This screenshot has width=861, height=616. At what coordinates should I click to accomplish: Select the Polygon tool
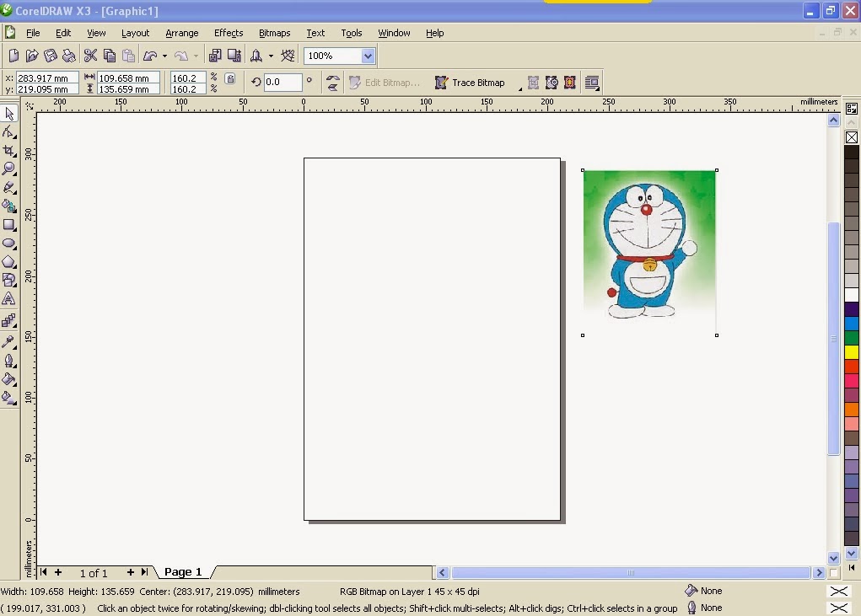pos(9,261)
